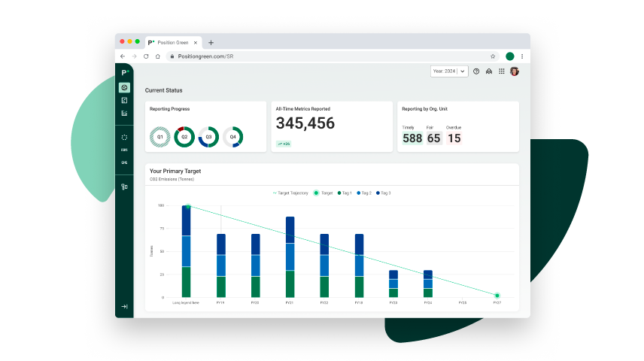The image size is (644, 361).
Task: Open the browser three-dot menu
Action: click(522, 56)
